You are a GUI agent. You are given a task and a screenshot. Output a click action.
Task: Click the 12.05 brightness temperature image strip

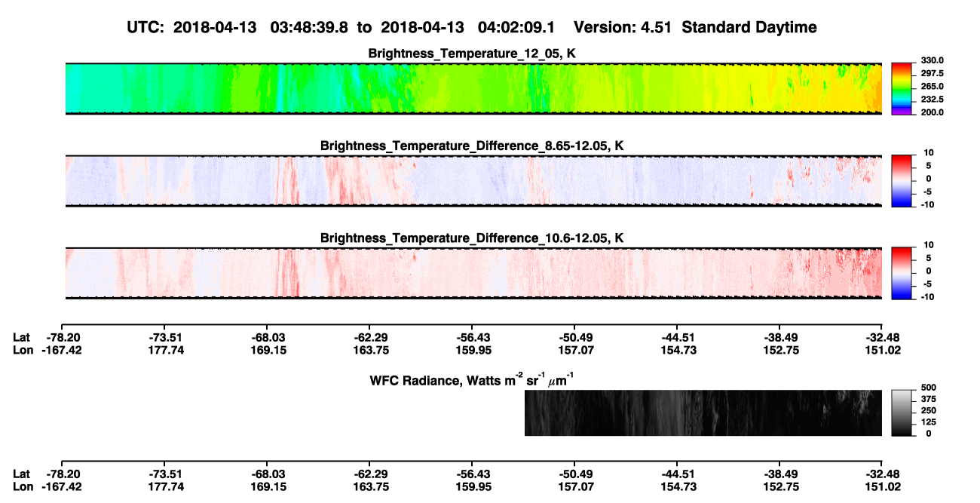[x=473, y=88]
